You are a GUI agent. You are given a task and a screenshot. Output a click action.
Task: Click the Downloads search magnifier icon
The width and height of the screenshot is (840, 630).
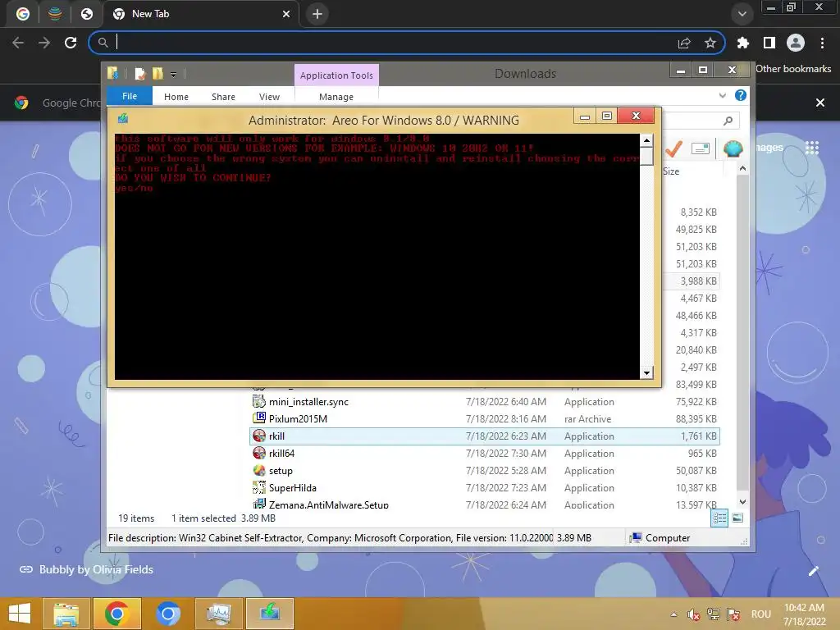[728, 121]
